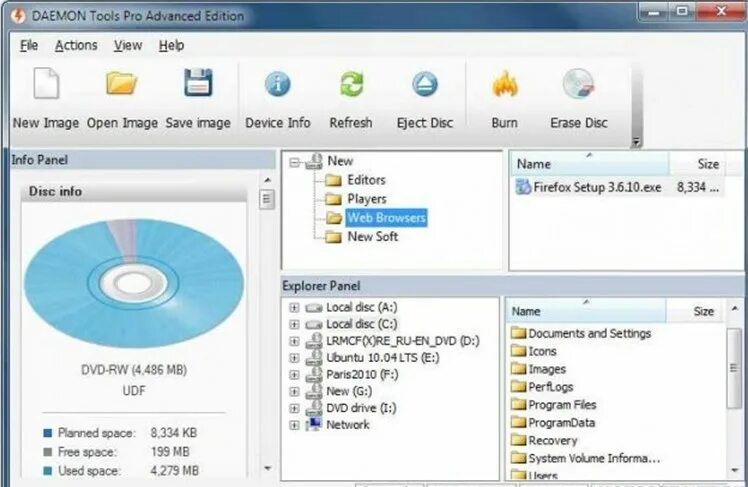Select the PerfLogs folder

[551, 387]
